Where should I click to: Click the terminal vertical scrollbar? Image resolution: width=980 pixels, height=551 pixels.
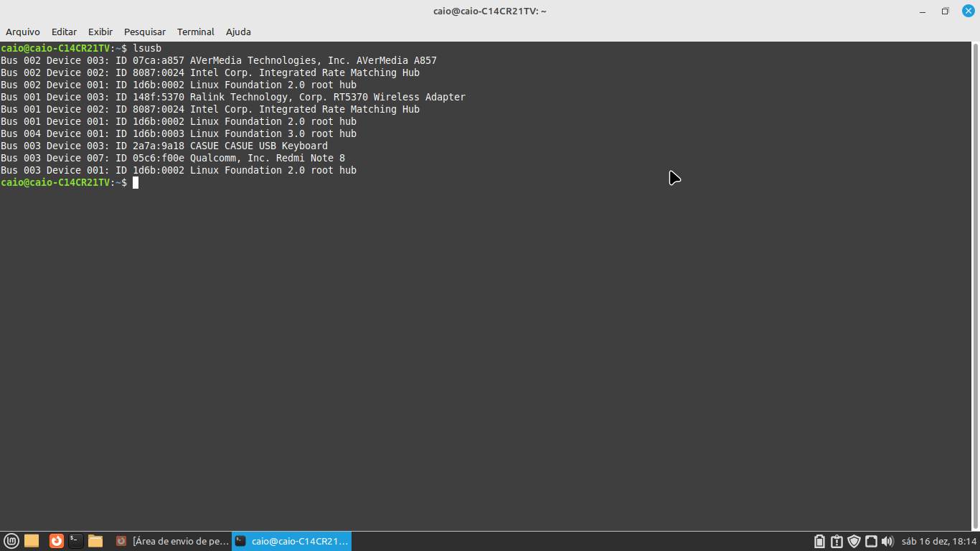(x=976, y=287)
